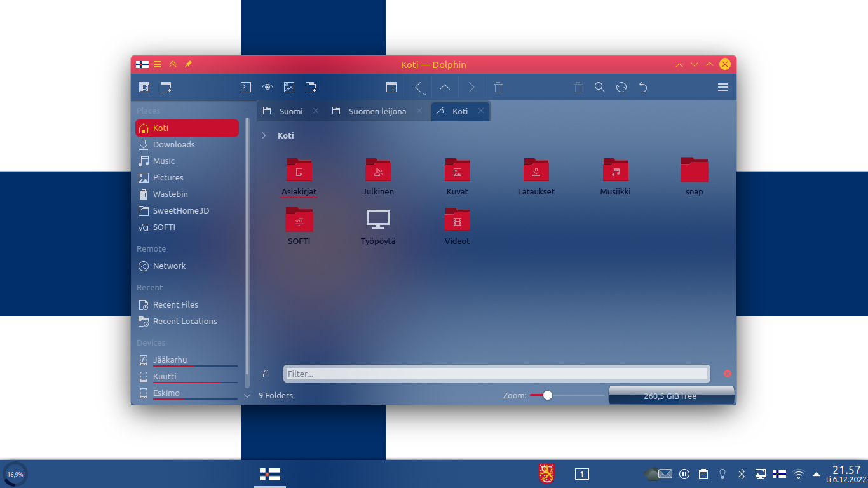The width and height of the screenshot is (868, 488).
Task: Go forward with the right arrow
Action: (x=471, y=87)
